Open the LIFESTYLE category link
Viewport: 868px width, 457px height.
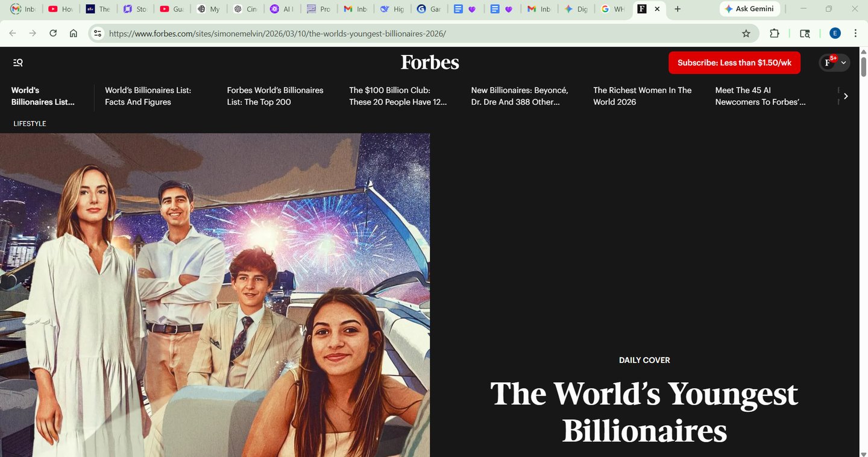tap(30, 124)
